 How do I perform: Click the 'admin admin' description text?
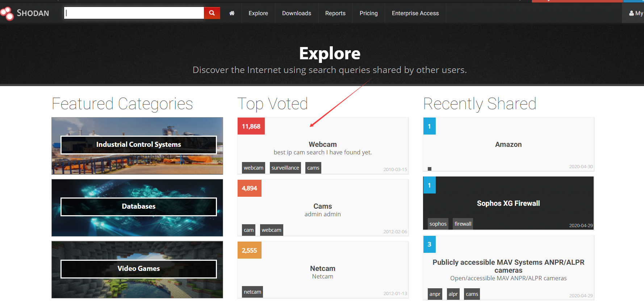323,214
